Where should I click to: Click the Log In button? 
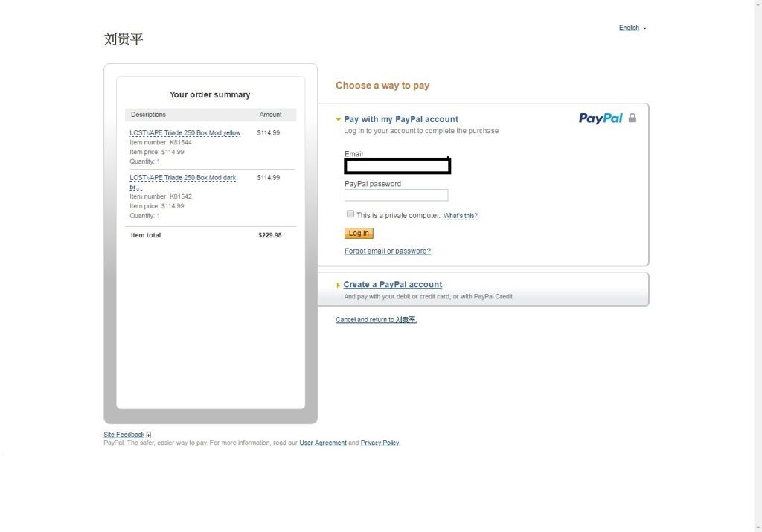click(x=359, y=233)
